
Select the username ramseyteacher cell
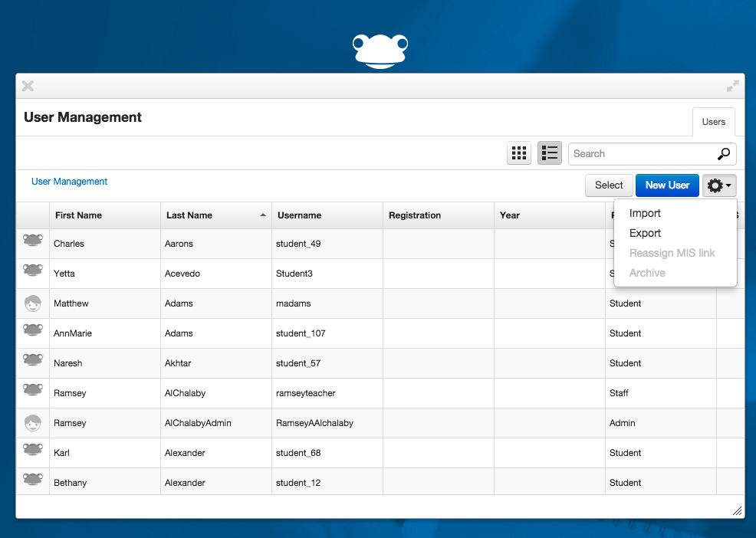coord(327,393)
